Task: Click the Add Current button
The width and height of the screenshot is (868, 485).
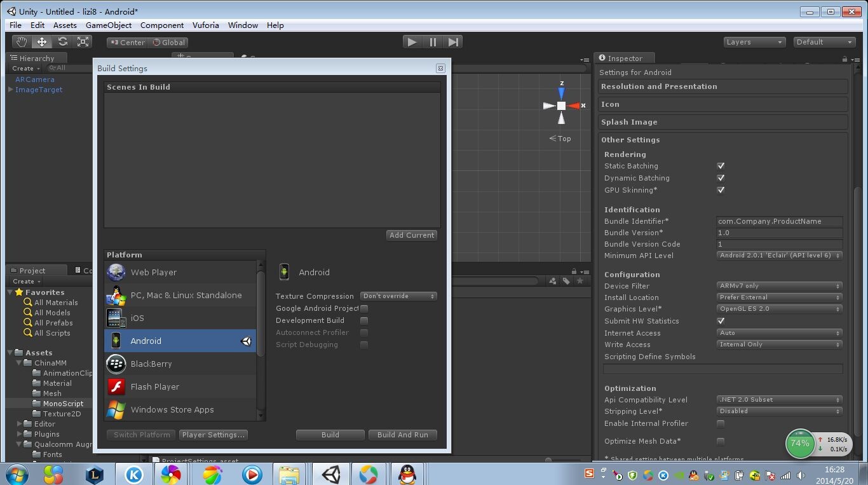Action: click(412, 235)
